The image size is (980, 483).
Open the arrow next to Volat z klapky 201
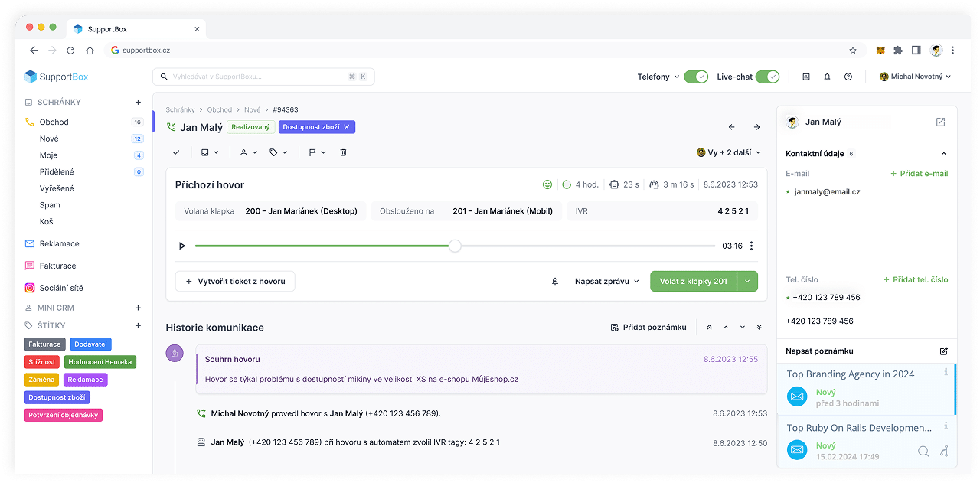tap(747, 281)
